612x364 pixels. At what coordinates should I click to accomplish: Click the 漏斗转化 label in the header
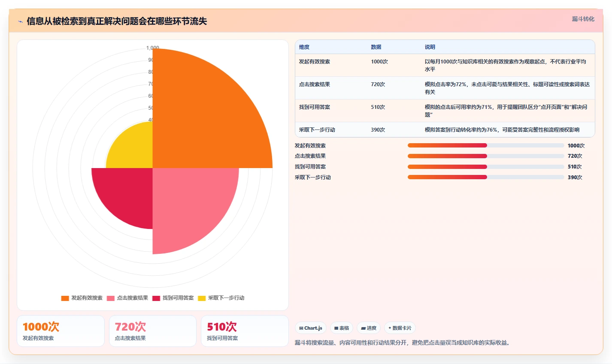(583, 19)
